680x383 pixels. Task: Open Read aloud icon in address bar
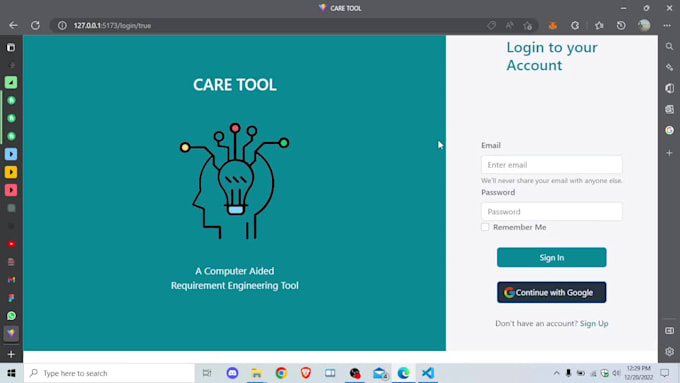[x=509, y=26]
